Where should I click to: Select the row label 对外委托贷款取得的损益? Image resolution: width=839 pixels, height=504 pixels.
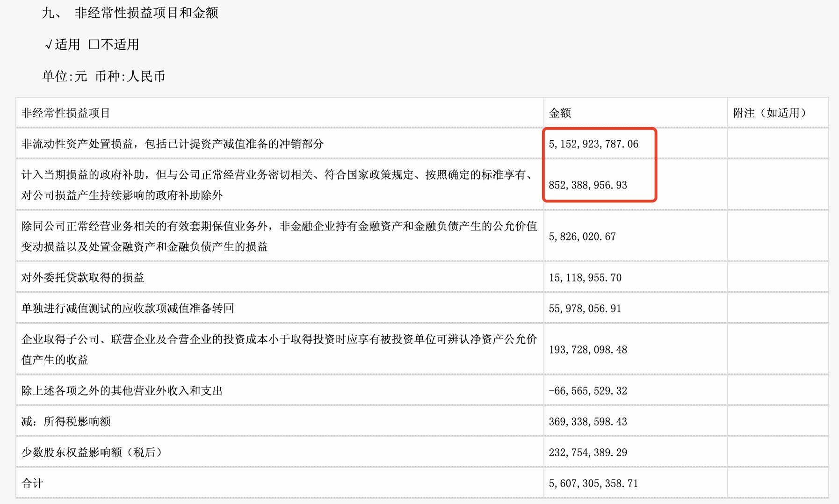pos(83,277)
